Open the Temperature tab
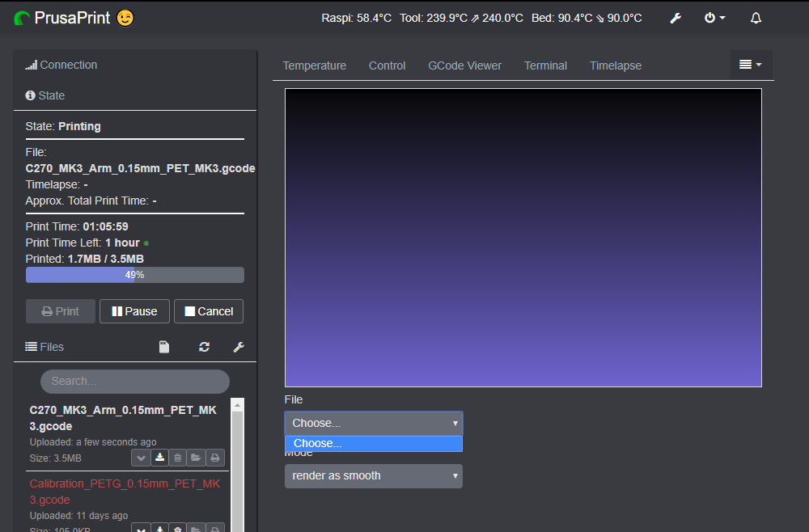This screenshot has width=809, height=532. click(x=315, y=65)
